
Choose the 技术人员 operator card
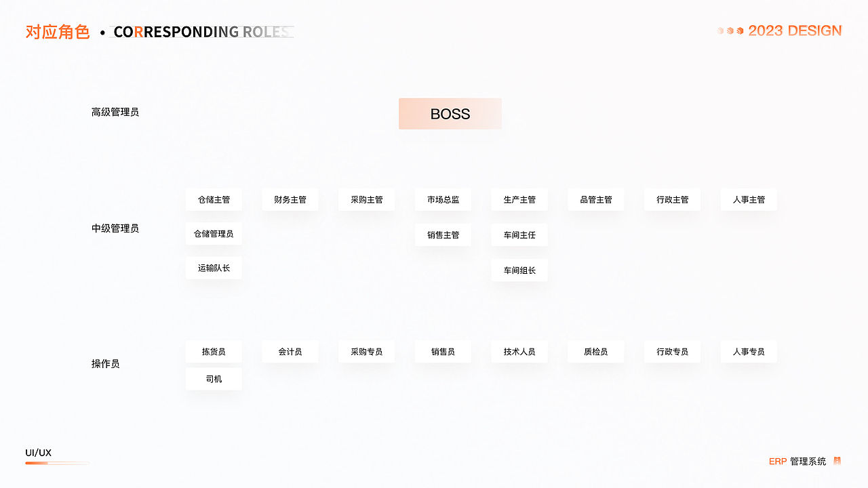point(519,352)
